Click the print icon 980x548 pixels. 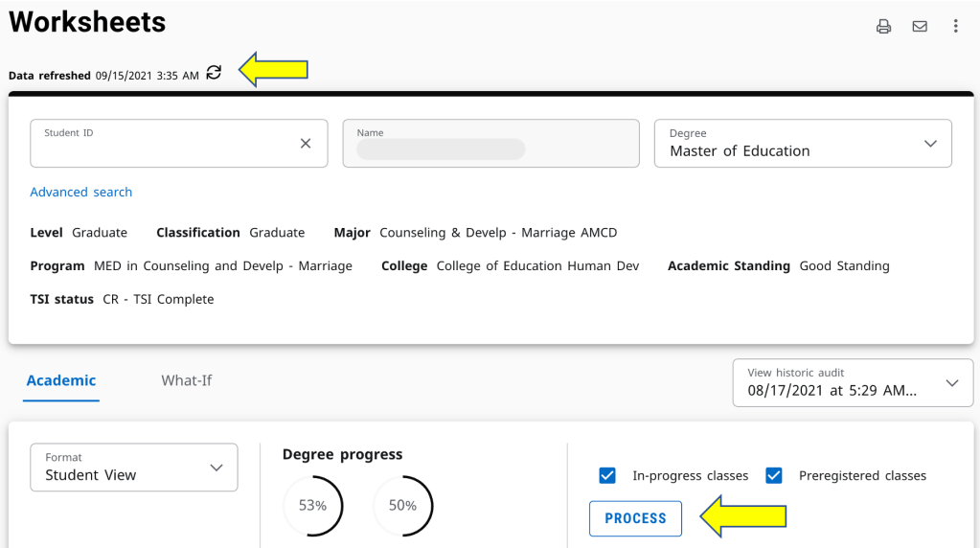coord(883,27)
